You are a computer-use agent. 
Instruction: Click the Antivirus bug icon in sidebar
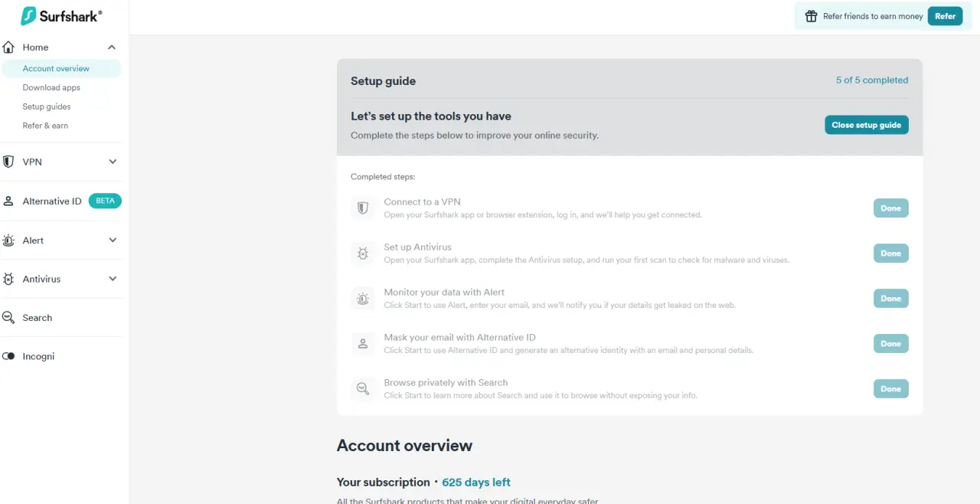click(x=9, y=280)
